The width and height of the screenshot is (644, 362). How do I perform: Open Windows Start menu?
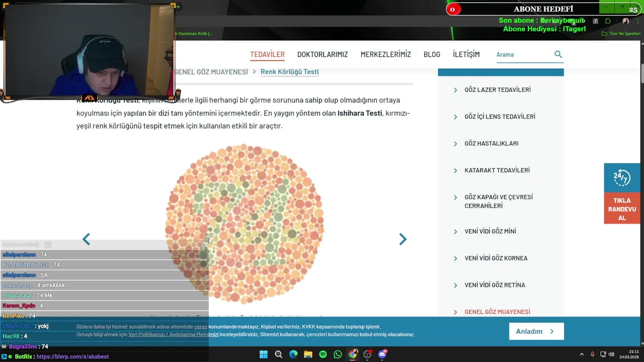point(264,354)
